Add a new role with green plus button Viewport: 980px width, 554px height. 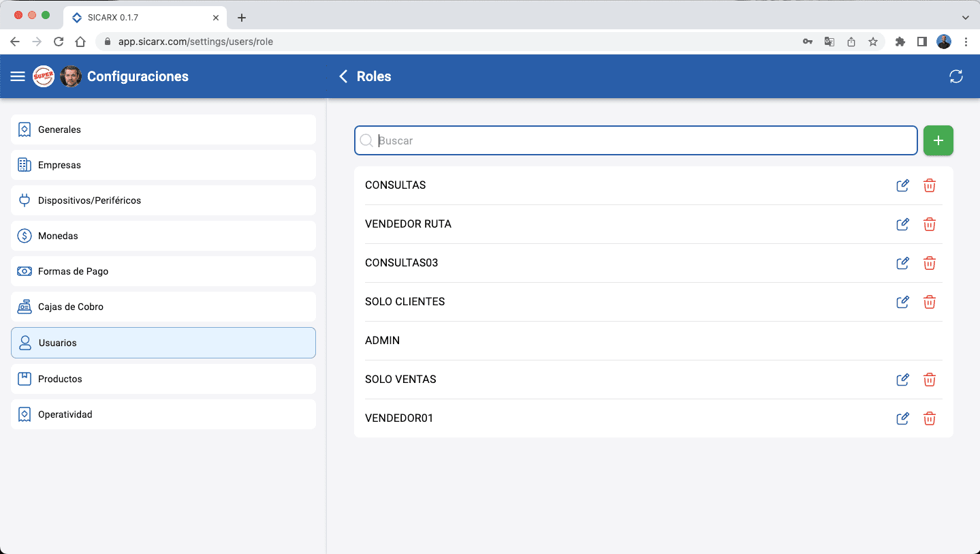(938, 140)
